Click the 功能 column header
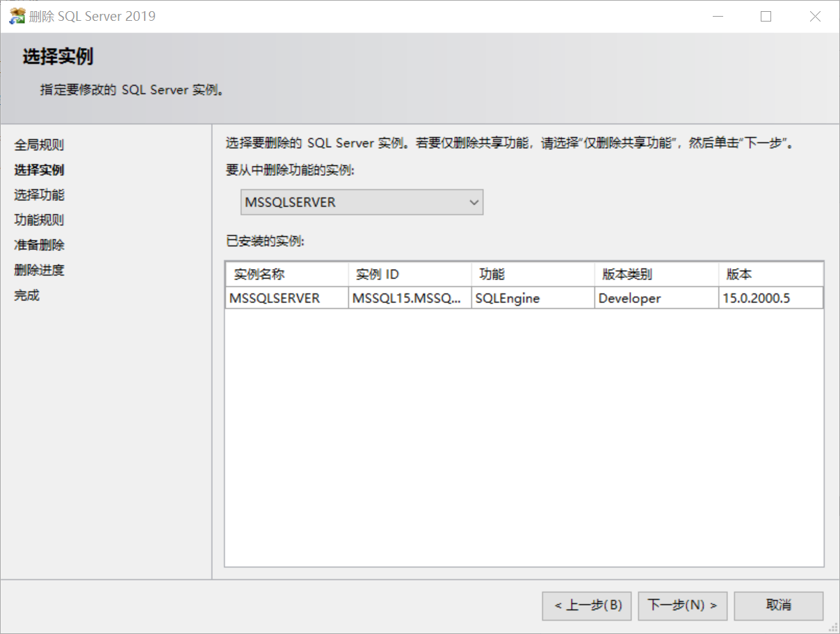The width and height of the screenshot is (840, 634). coord(533,275)
